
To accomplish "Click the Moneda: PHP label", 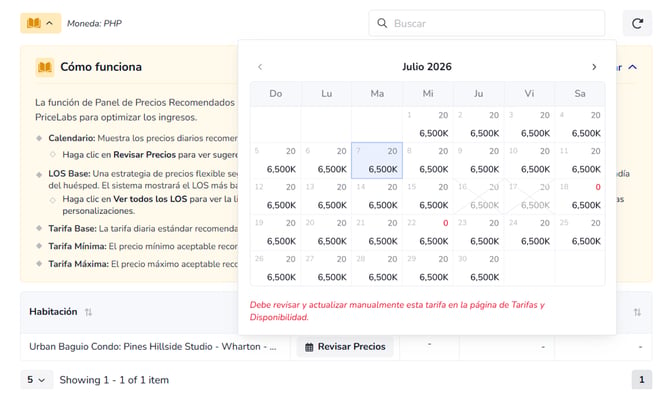I will click(x=94, y=24).
